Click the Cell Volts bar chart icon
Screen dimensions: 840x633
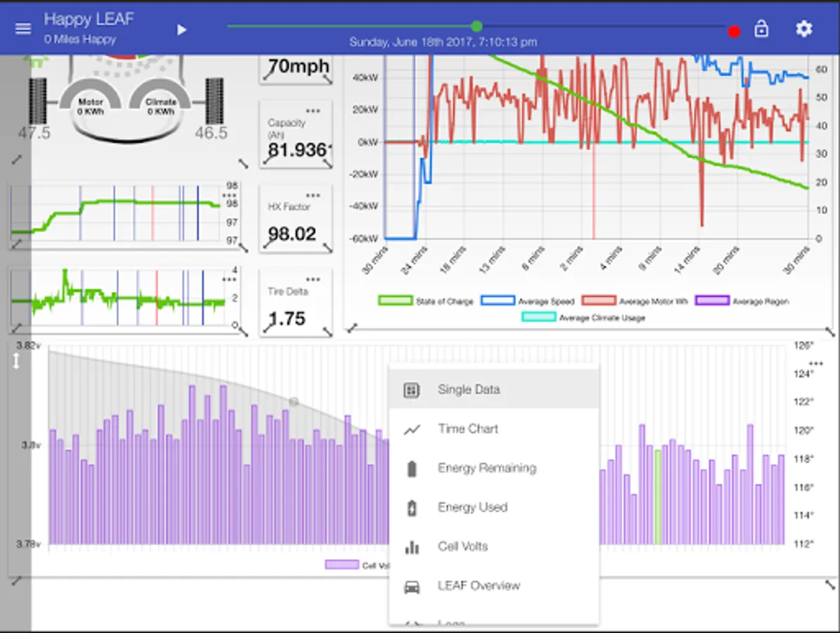[412, 546]
